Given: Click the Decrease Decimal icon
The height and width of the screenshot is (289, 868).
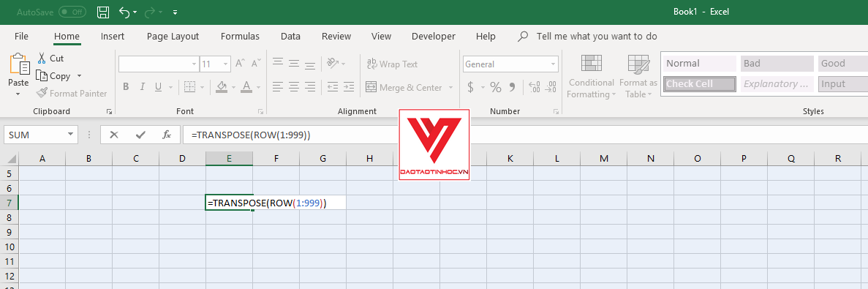Looking at the screenshot, I should 551,87.
